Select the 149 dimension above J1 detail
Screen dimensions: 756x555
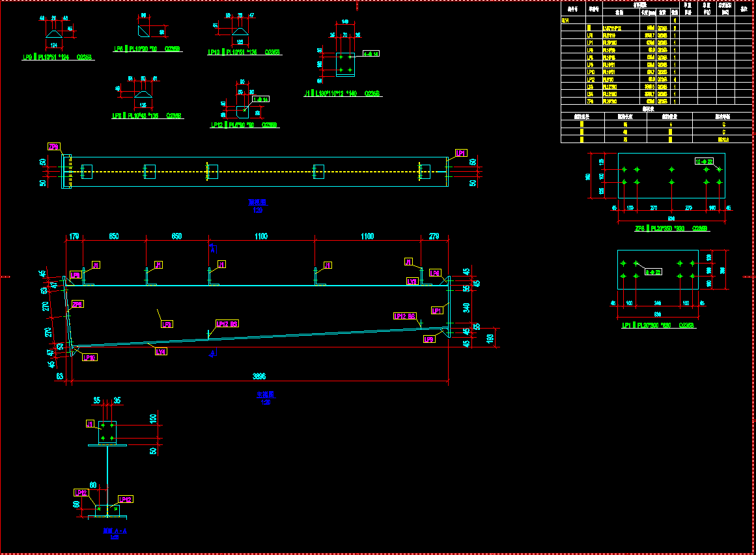[x=345, y=21]
